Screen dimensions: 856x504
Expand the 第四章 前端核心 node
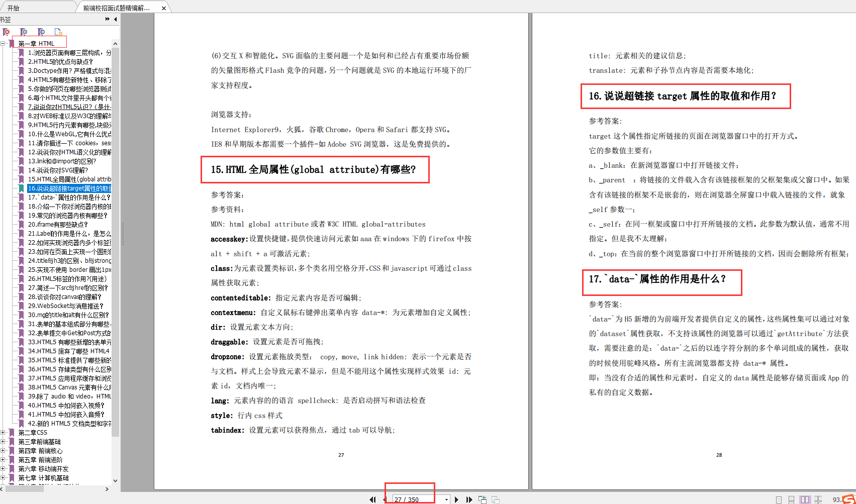[3, 451]
